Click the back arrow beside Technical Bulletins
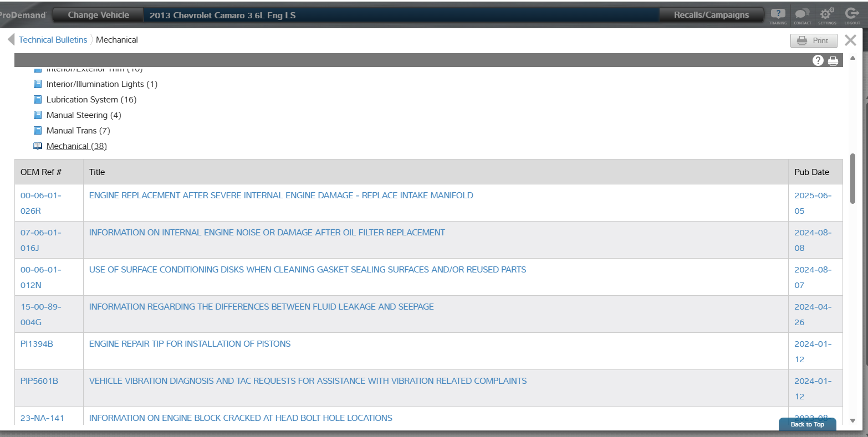This screenshot has height=437, width=868. 11,40
